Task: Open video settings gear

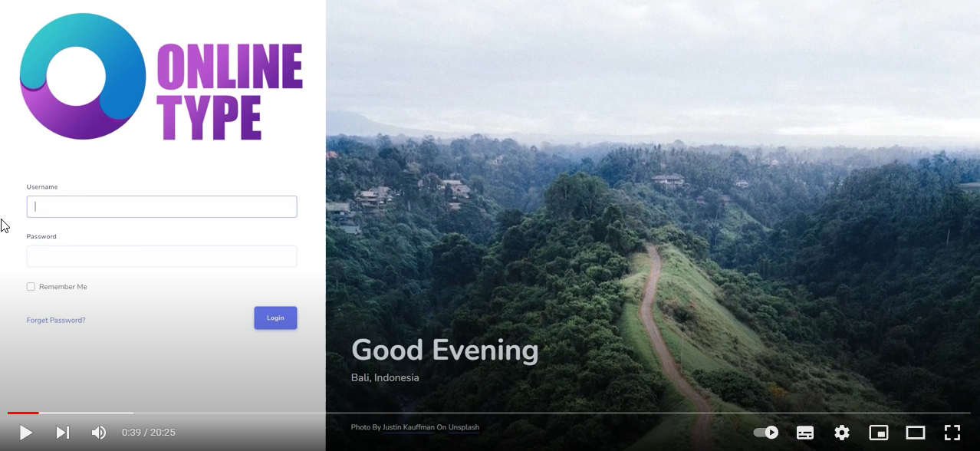Action: (x=842, y=433)
